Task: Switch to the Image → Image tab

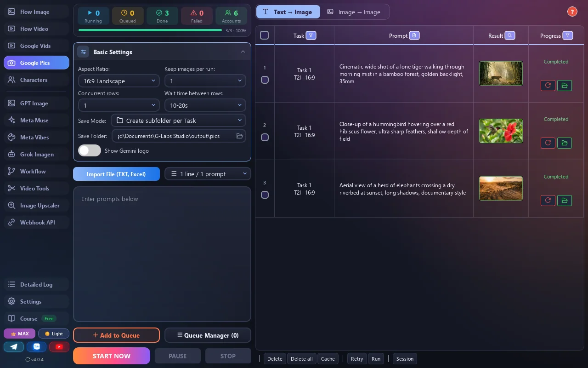Action: click(x=354, y=12)
